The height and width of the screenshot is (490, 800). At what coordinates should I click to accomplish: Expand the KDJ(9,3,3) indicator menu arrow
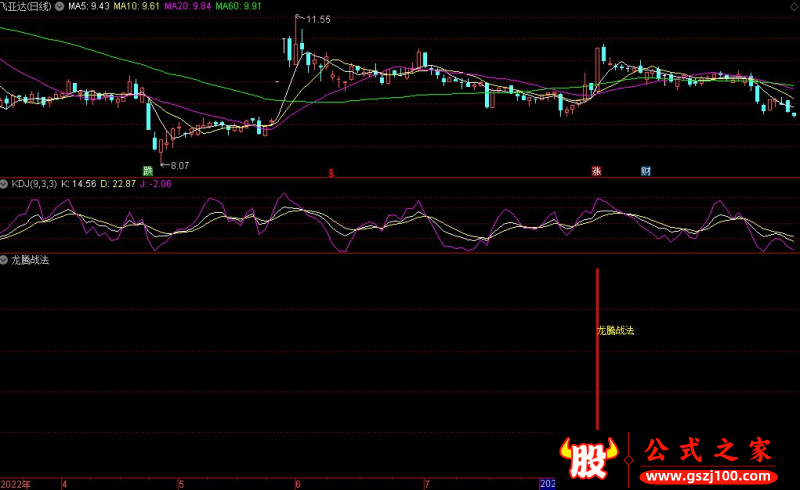pos(5,185)
